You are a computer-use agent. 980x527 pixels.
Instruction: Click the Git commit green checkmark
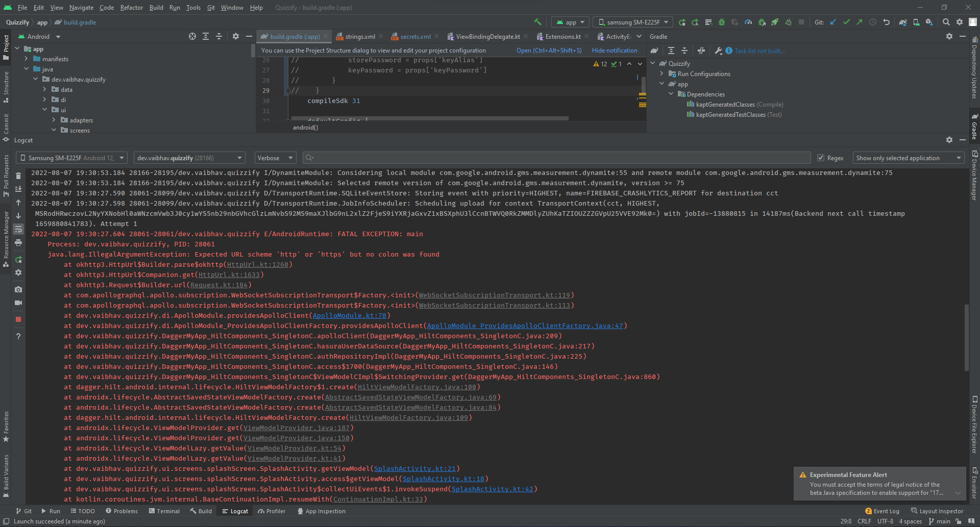pos(846,22)
